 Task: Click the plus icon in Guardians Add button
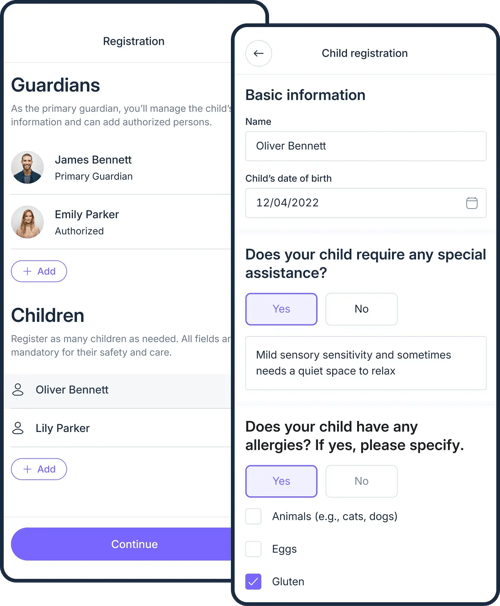point(27,271)
